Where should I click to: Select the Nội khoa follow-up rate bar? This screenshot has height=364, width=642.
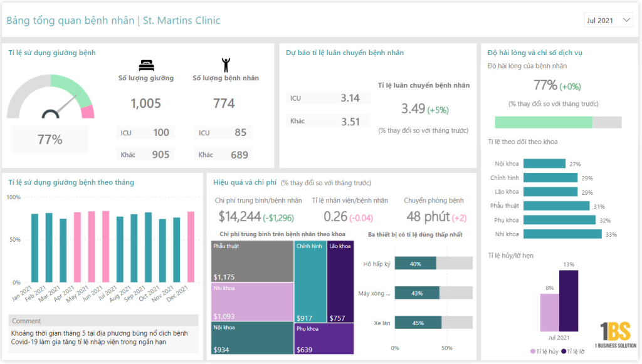click(544, 164)
